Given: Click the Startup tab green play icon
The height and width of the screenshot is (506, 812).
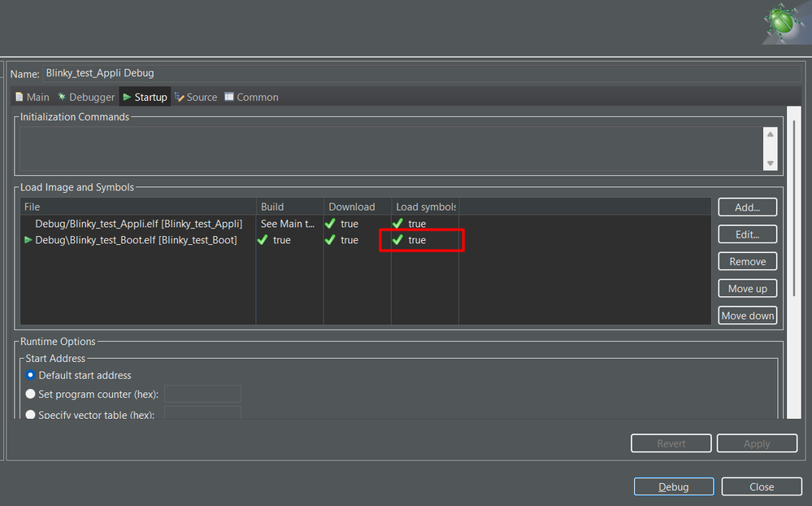Looking at the screenshot, I should (x=127, y=97).
